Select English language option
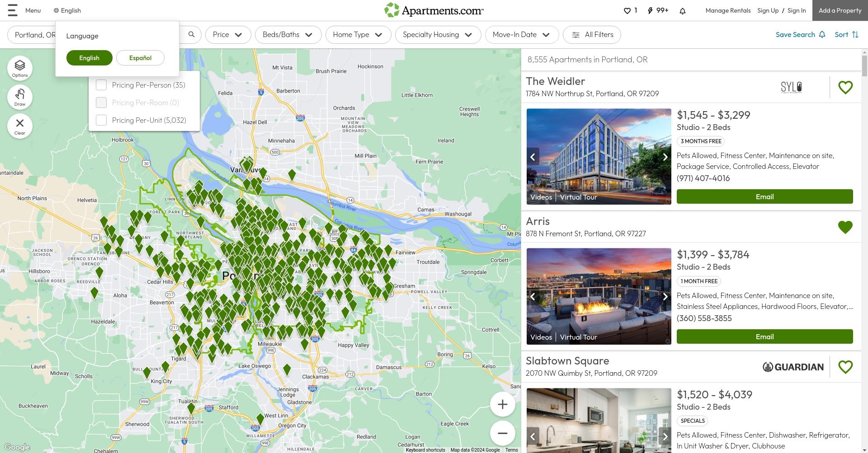The width and height of the screenshot is (868, 453). pyautogui.click(x=89, y=58)
